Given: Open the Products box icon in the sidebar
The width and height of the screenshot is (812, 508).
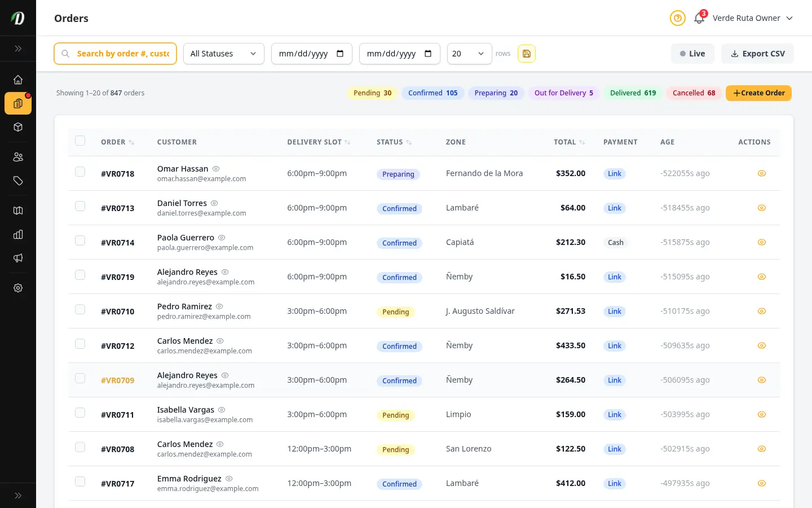Looking at the screenshot, I should click(18, 127).
